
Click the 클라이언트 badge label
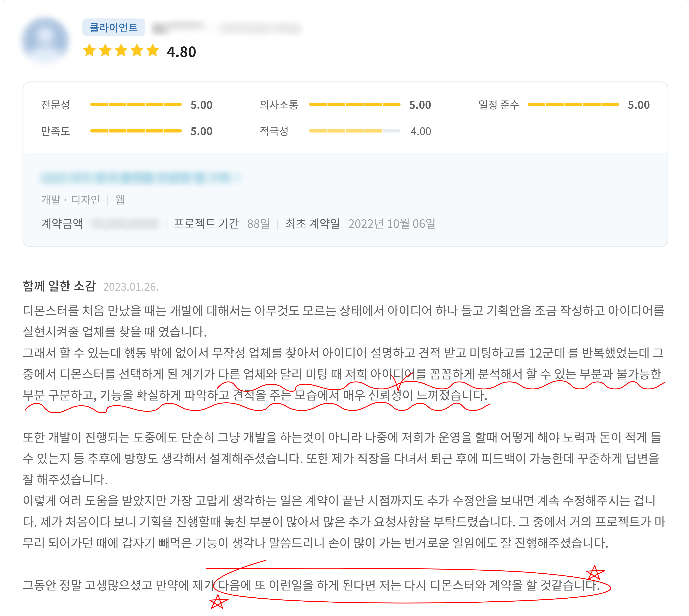[113, 27]
